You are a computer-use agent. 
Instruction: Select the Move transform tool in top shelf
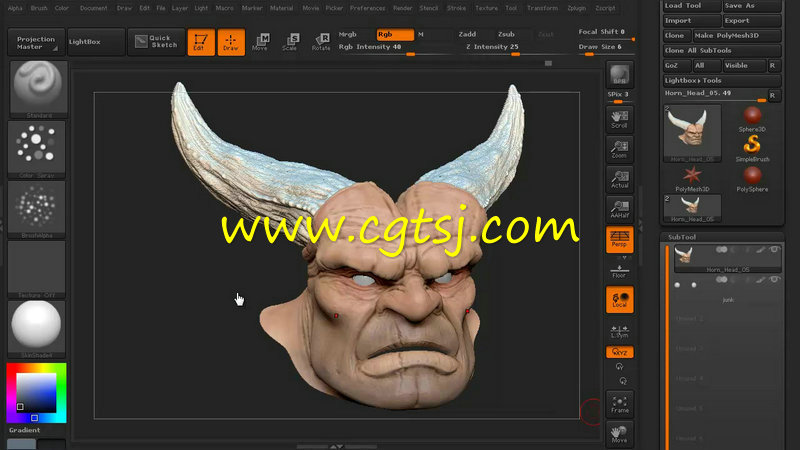point(261,42)
